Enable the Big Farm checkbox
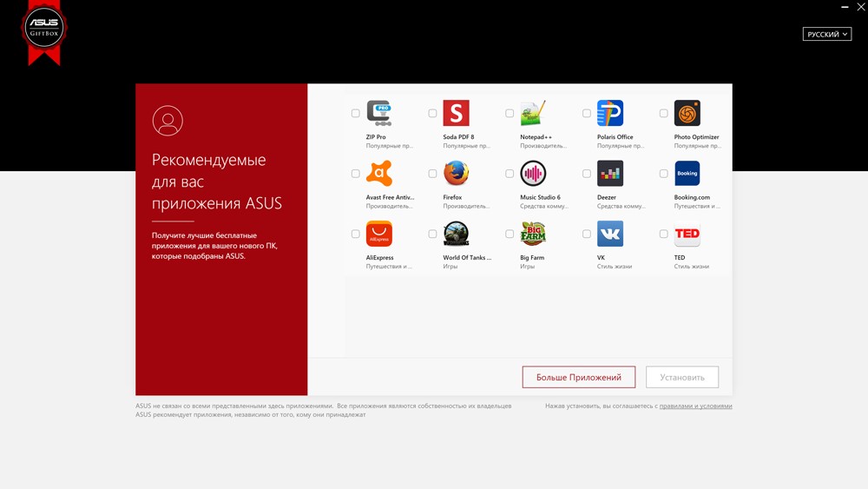Screen dimensions: 868x489 [510, 234]
